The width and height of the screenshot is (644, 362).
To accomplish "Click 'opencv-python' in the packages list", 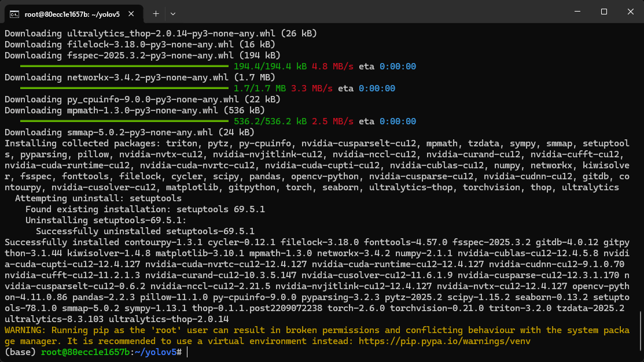I will tap(325, 176).
